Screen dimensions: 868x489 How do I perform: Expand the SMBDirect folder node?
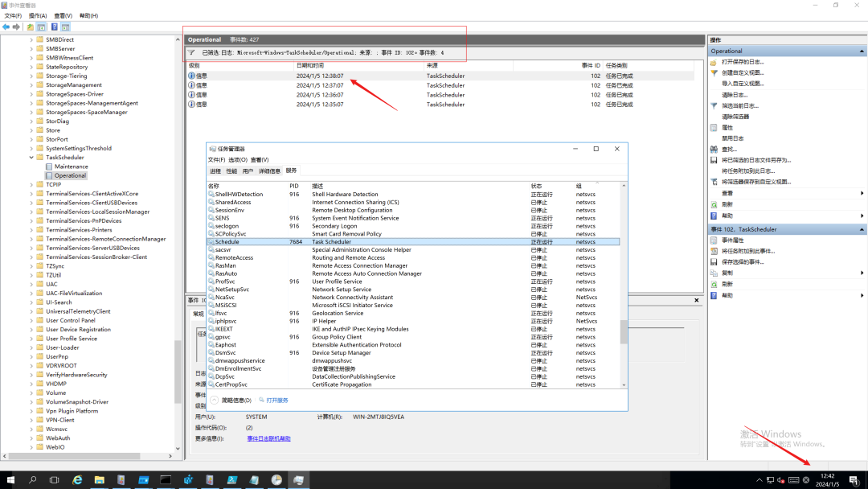point(31,40)
